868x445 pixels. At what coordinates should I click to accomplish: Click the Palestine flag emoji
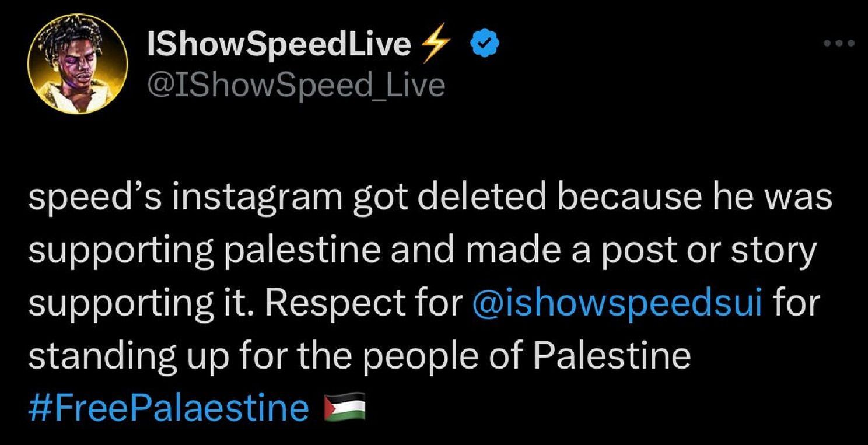click(x=344, y=407)
